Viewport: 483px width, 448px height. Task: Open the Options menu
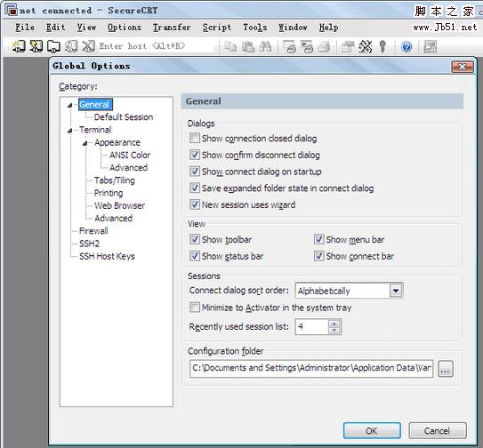tap(125, 28)
